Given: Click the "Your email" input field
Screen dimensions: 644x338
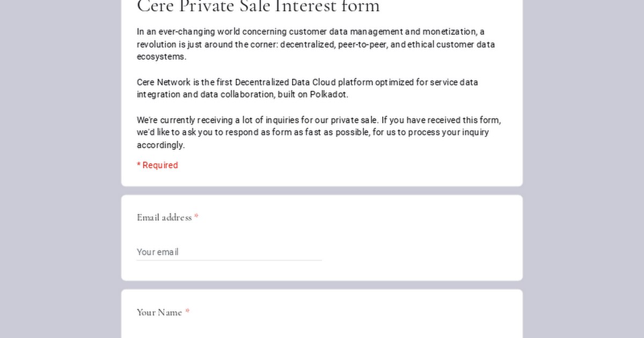Looking at the screenshot, I should (x=229, y=252).
